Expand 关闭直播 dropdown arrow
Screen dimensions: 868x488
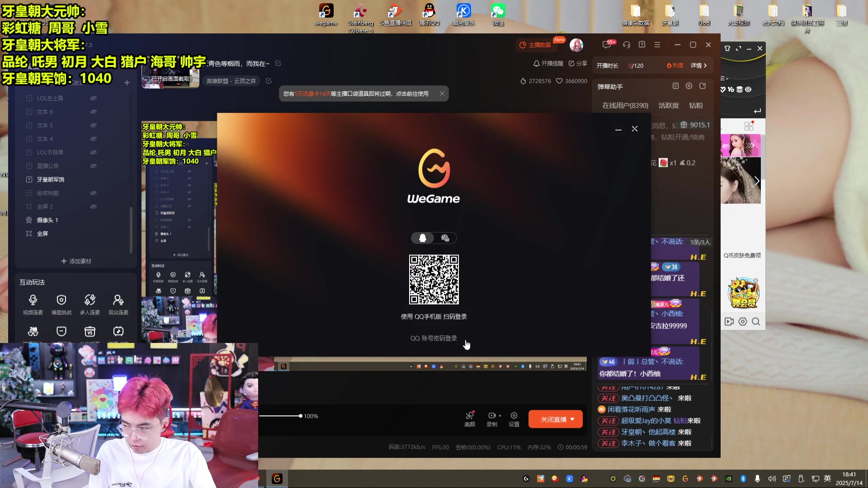tap(572, 419)
